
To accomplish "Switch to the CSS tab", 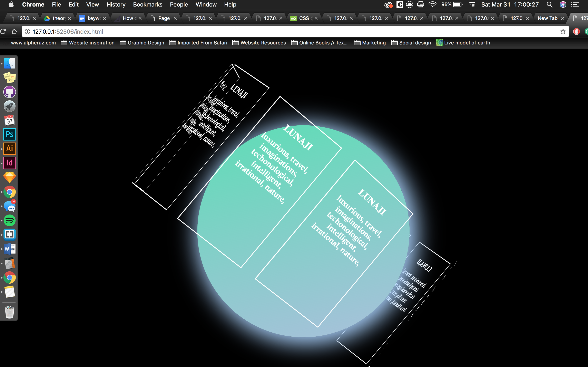I will (304, 18).
